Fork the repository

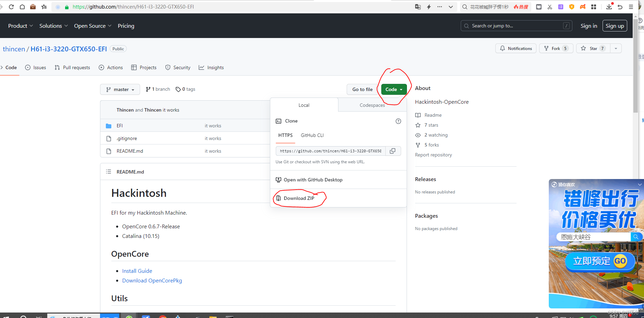pos(556,48)
